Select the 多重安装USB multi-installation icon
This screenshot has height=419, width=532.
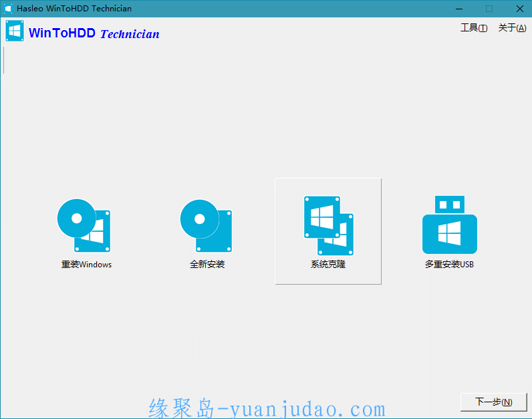450,225
